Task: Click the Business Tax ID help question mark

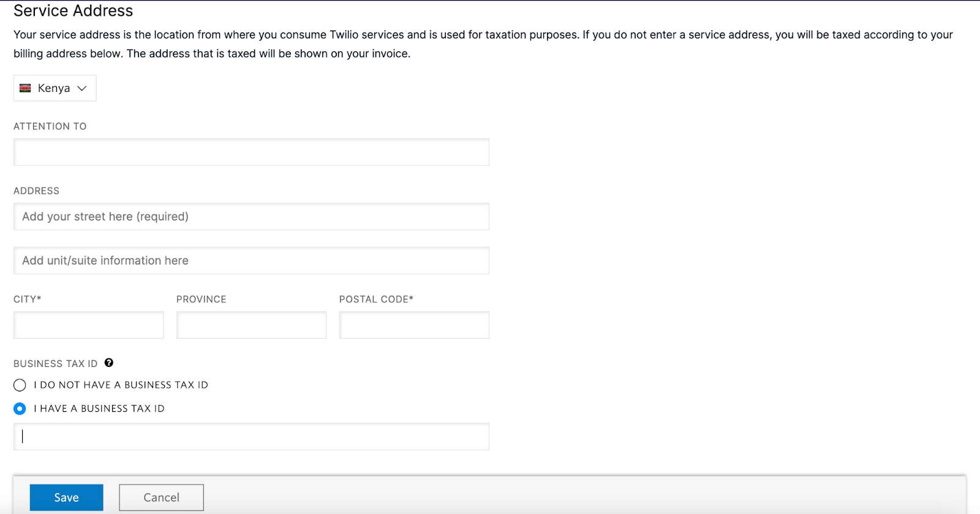Action: (109, 363)
